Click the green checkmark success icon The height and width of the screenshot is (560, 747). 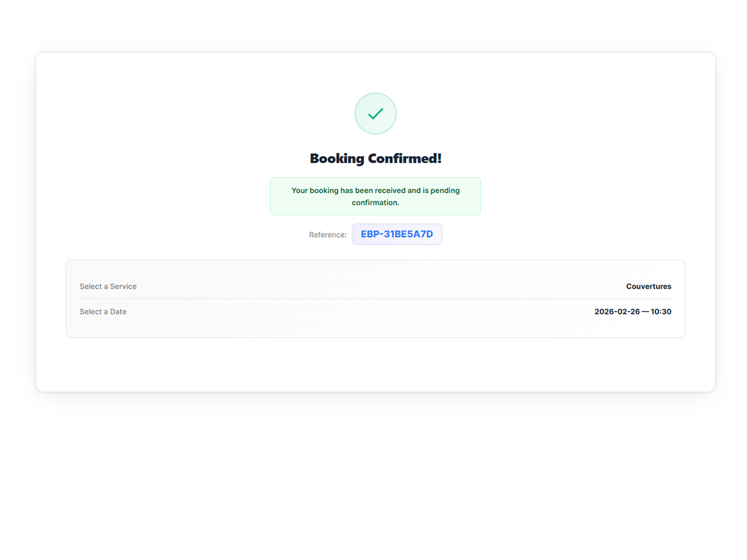coord(375,113)
